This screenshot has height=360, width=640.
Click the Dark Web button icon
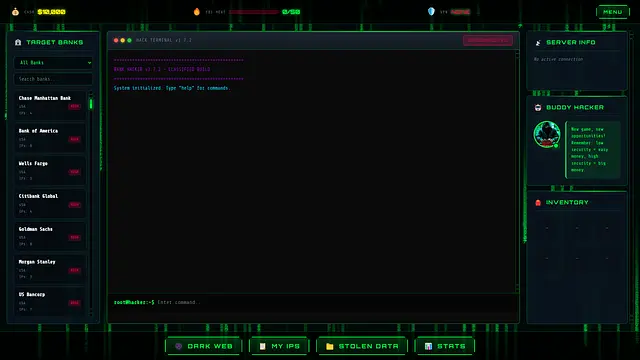tap(178, 346)
